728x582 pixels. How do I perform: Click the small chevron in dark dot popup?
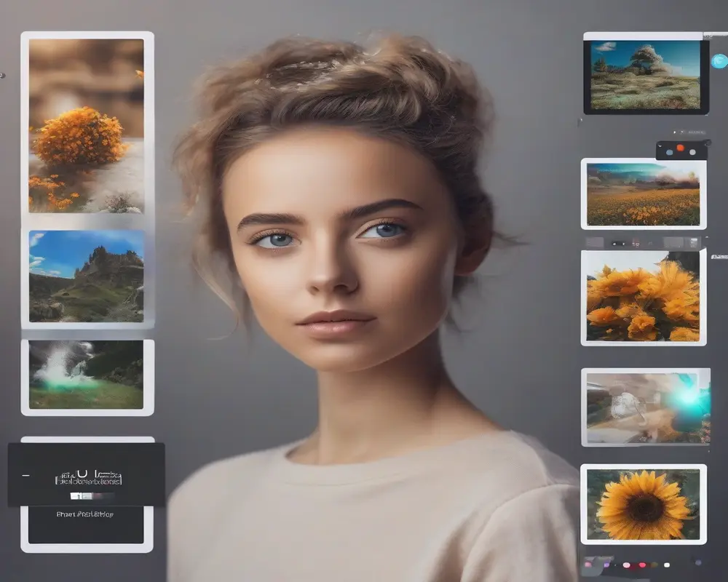click(660, 146)
